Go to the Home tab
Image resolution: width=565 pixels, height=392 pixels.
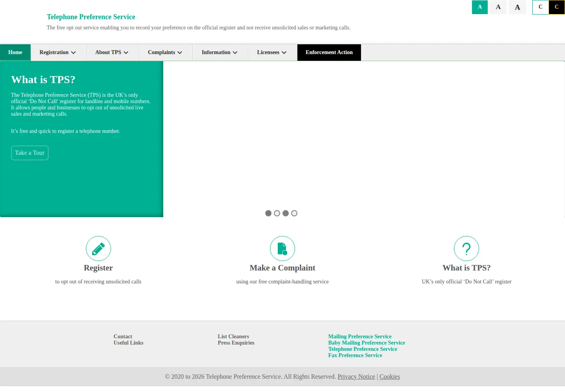[15, 53]
